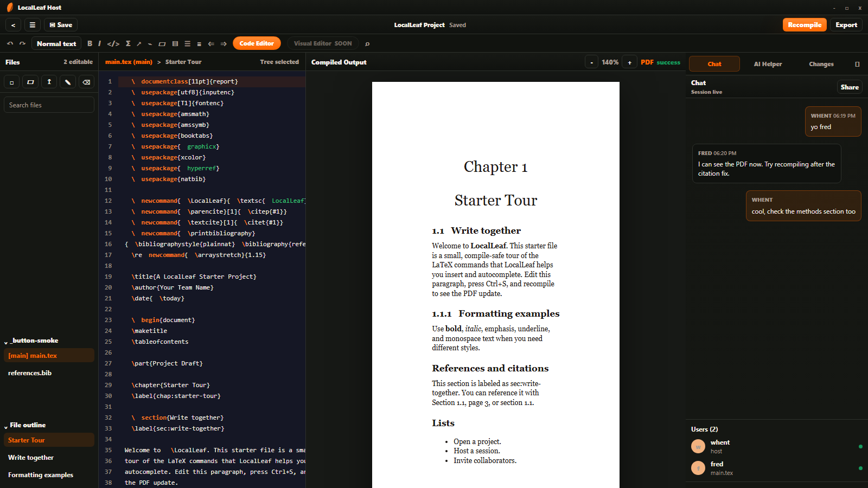Select the Visual Editor SOON option
Screen dimensions: 868x488
tap(323, 43)
